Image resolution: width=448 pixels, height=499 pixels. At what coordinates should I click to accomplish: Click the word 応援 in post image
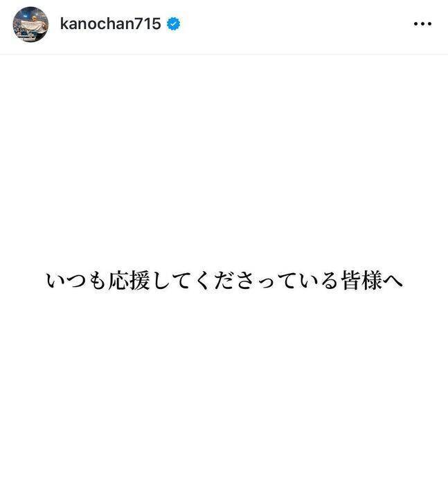(x=129, y=281)
